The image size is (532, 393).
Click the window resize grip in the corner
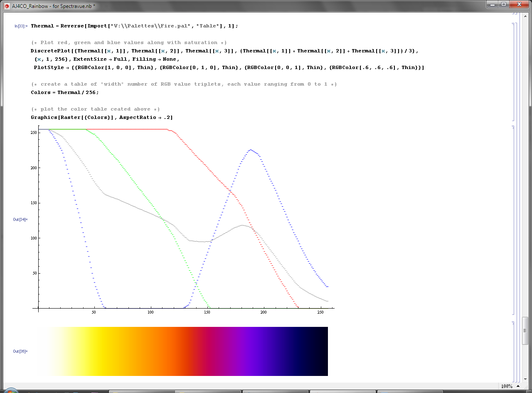point(527,388)
